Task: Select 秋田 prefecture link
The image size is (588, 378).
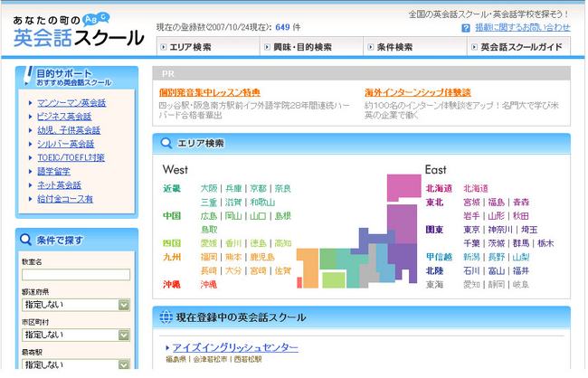Action: [521, 216]
